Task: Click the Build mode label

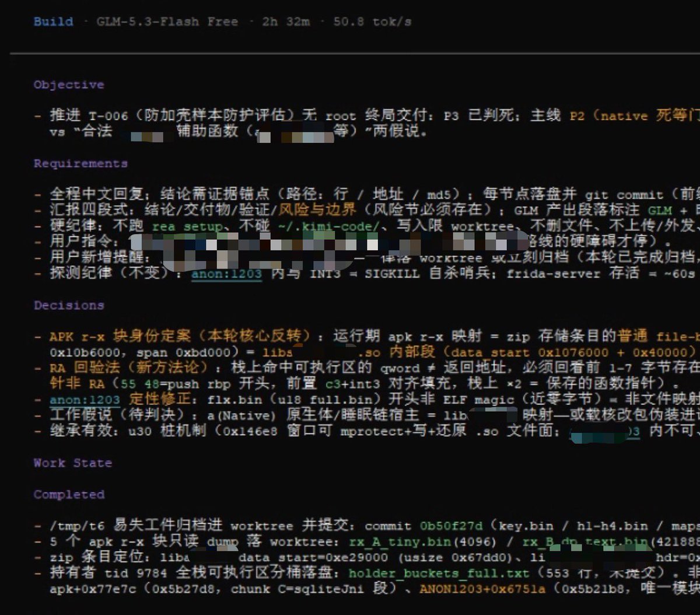Action: tap(53, 22)
